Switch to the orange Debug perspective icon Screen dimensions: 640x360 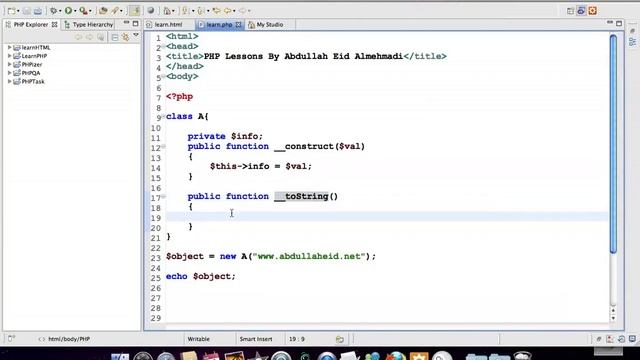[593, 11]
